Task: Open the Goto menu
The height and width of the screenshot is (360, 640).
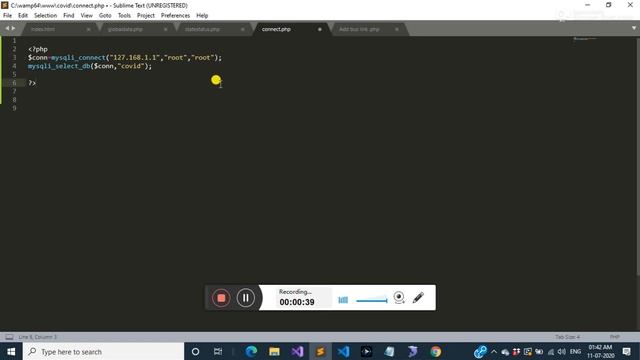Action: click(x=105, y=16)
